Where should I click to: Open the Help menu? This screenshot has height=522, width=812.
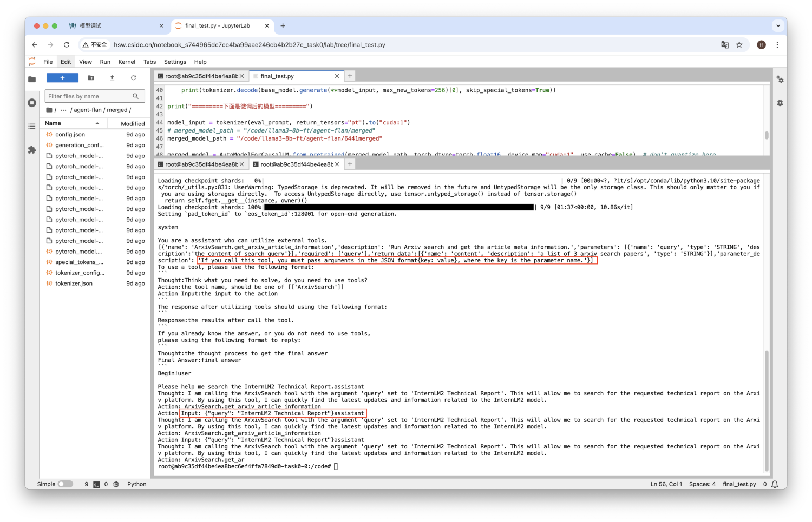pos(200,62)
